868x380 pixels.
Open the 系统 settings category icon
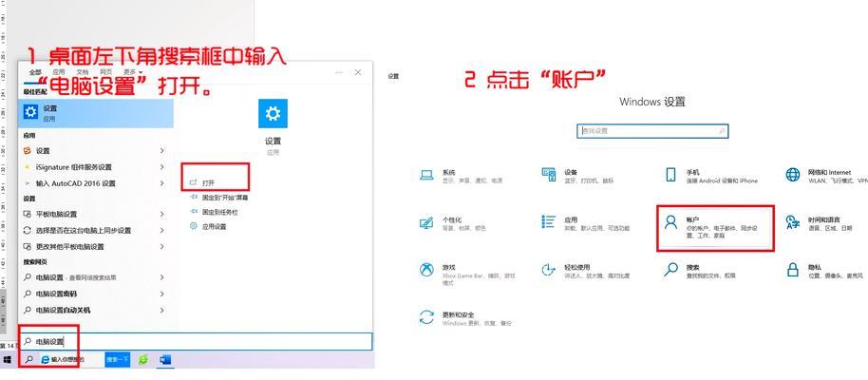coord(426,175)
